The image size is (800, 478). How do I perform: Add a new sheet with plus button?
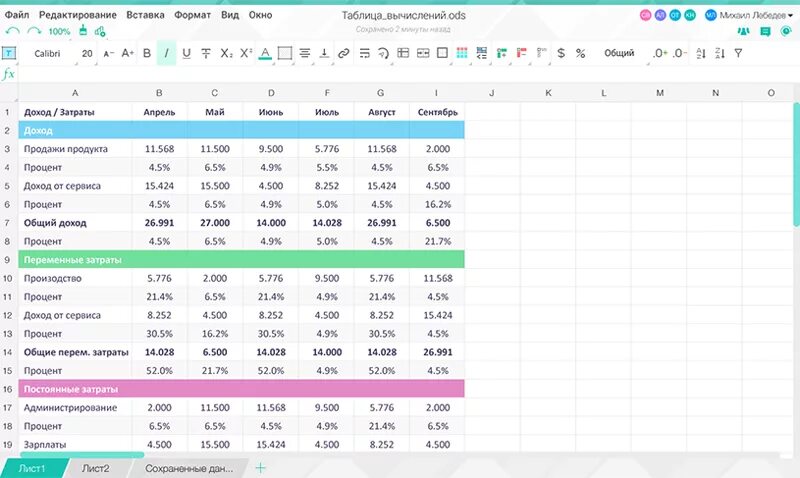260,468
